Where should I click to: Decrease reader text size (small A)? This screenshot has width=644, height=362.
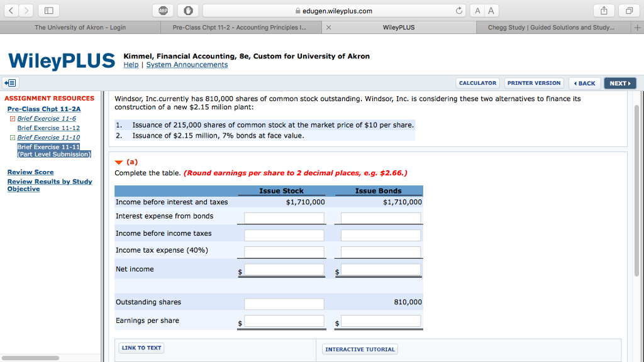[477, 11]
